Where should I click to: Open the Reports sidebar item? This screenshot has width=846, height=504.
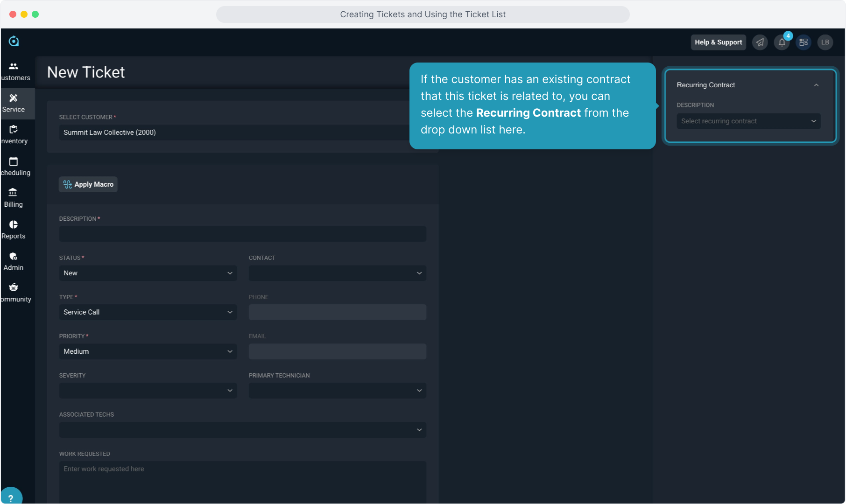click(14, 230)
